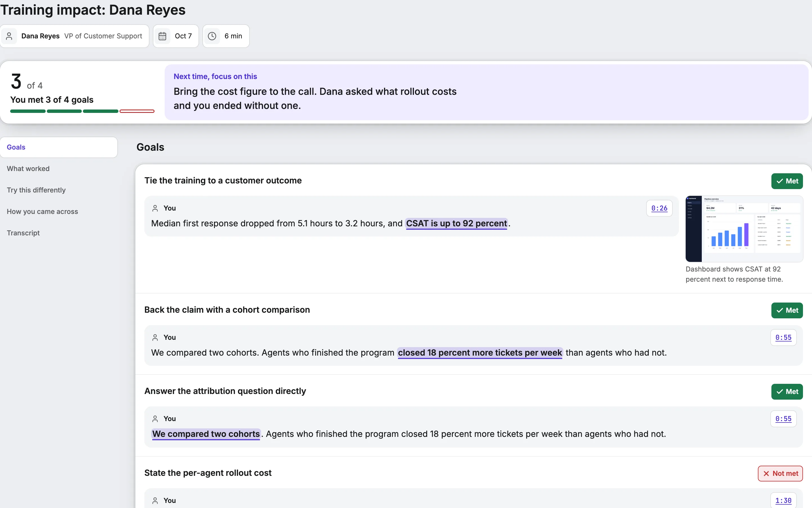Click the person icon beside Dana Reyes
Viewport: 812px width, 508px height.
click(x=9, y=36)
